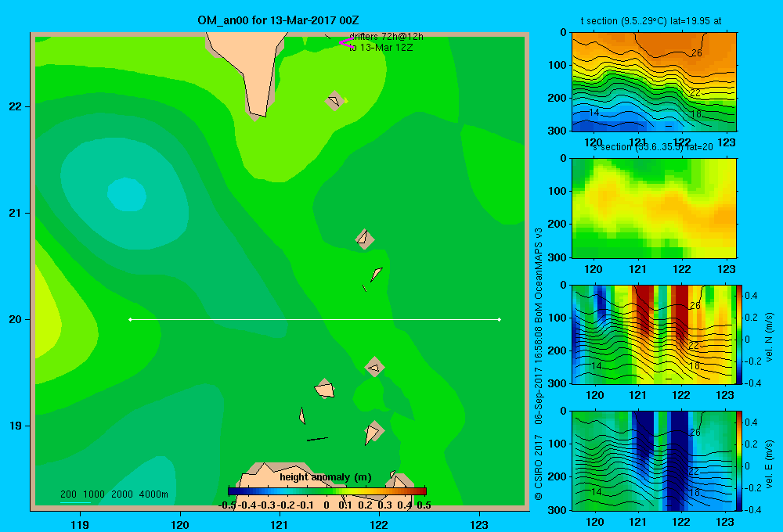Click the height anomaly color bar

tap(327, 491)
